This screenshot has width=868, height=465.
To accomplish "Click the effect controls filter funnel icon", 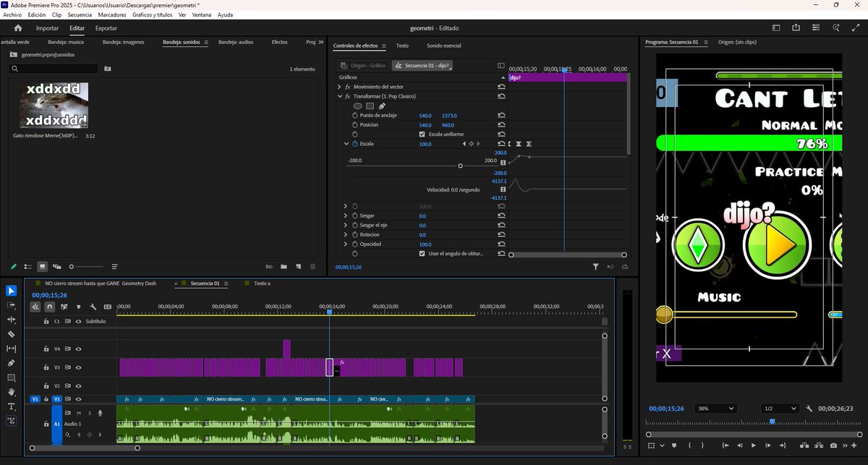I will pos(595,267).
